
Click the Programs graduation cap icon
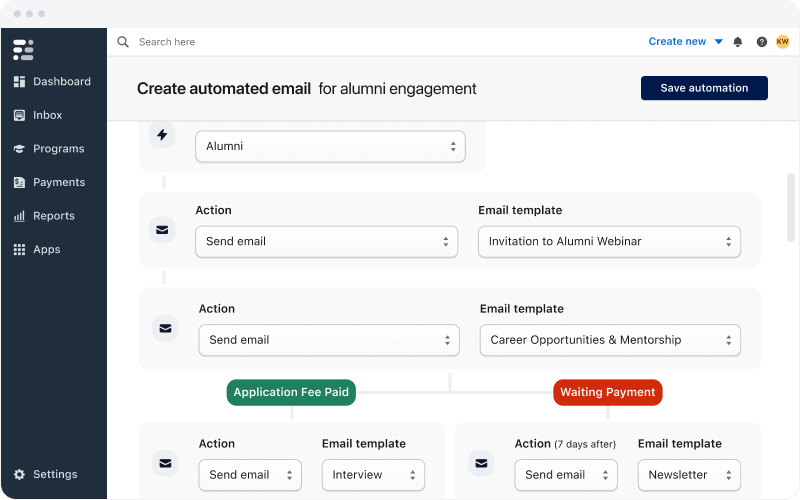coord(19,149)
